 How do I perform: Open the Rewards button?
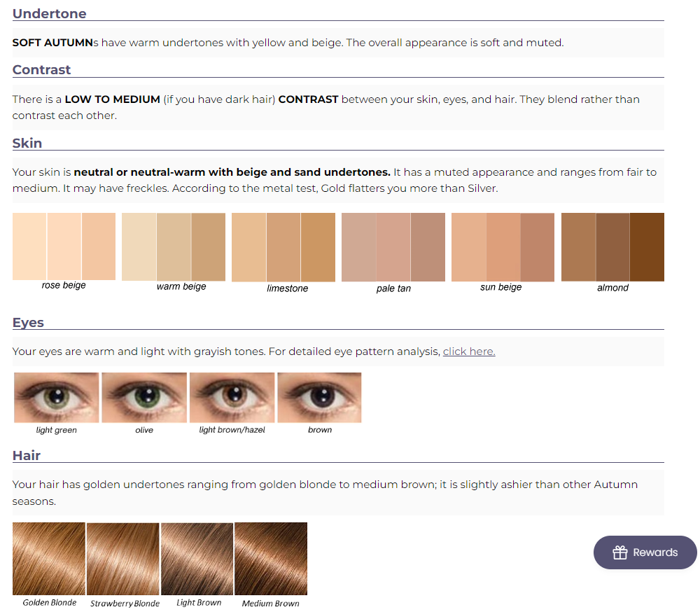click(645, 552)
